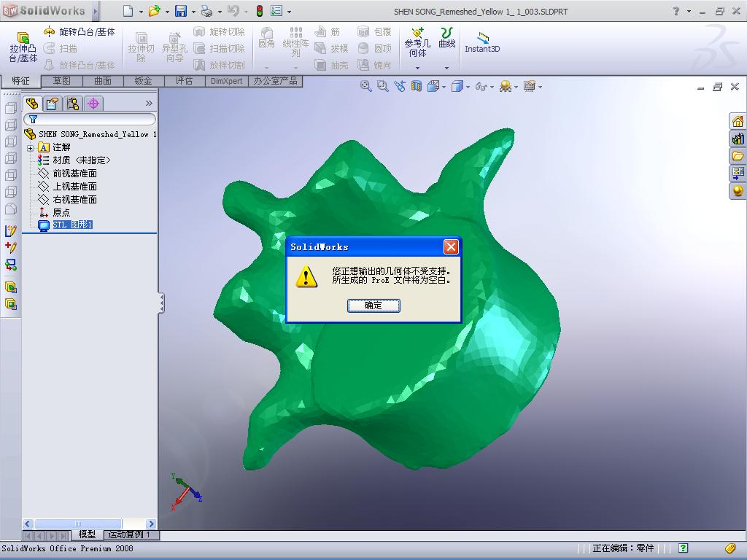Open Reference Geometry (参考几何体)

coord(417,43)
